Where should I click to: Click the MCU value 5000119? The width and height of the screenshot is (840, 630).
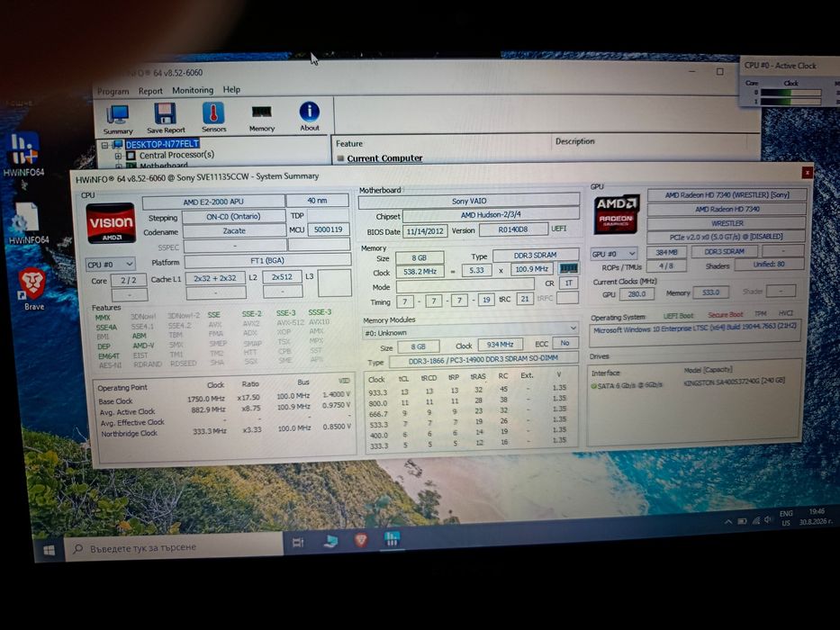click(328, 229)
